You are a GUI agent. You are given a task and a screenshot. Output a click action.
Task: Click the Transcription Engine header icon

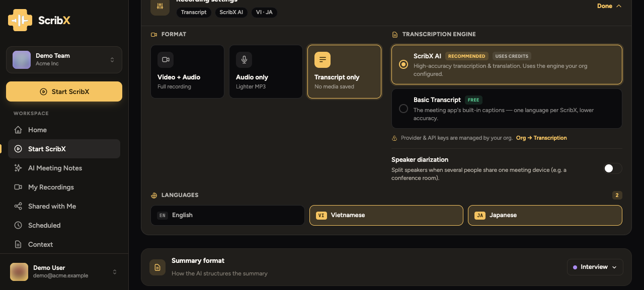394,34
